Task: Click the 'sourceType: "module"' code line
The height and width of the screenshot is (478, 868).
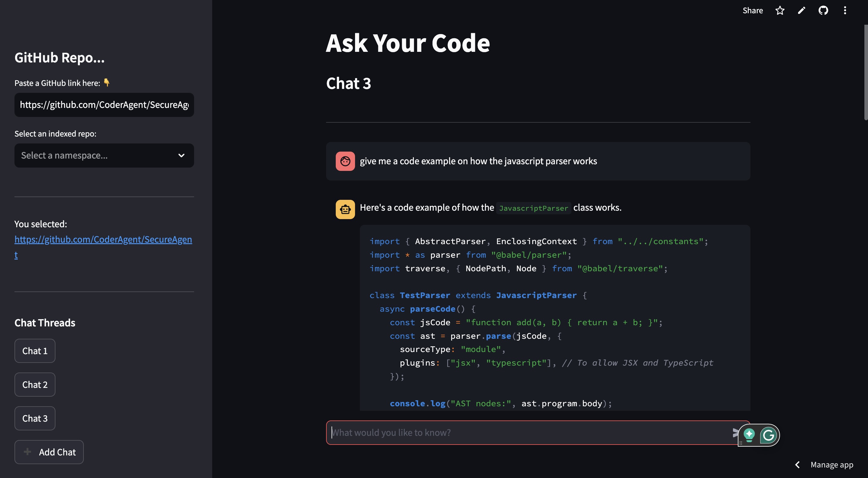Action: click(x=452, y=349)
